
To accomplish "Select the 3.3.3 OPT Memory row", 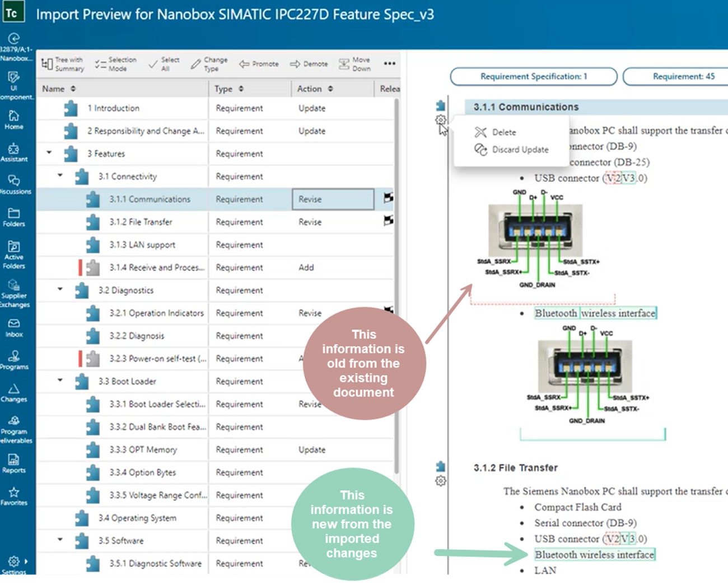I will coord(216,449).
